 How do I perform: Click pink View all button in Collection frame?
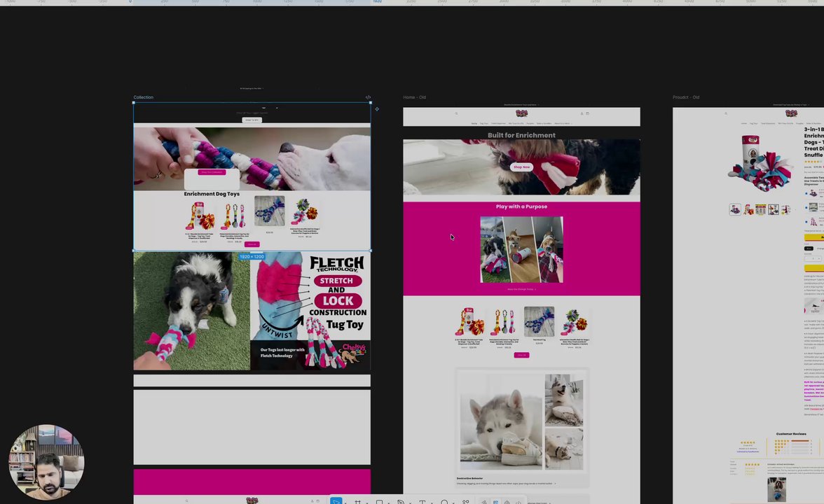coord(252,244)
